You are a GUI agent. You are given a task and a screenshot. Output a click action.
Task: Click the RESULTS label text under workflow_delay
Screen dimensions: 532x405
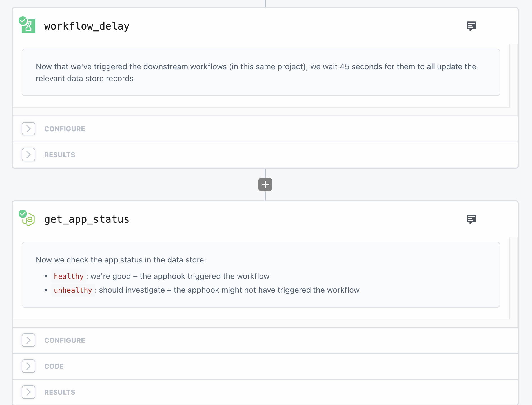tap(60, 155)
